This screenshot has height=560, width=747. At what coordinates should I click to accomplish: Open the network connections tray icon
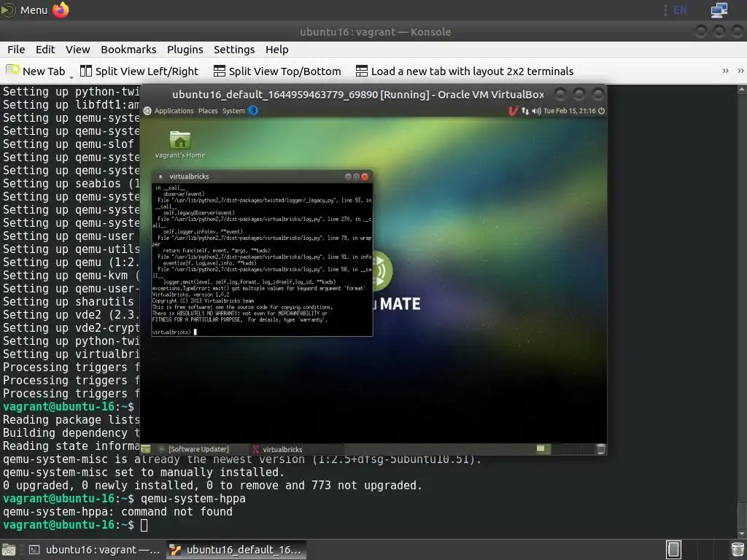[x=719, y=10]
